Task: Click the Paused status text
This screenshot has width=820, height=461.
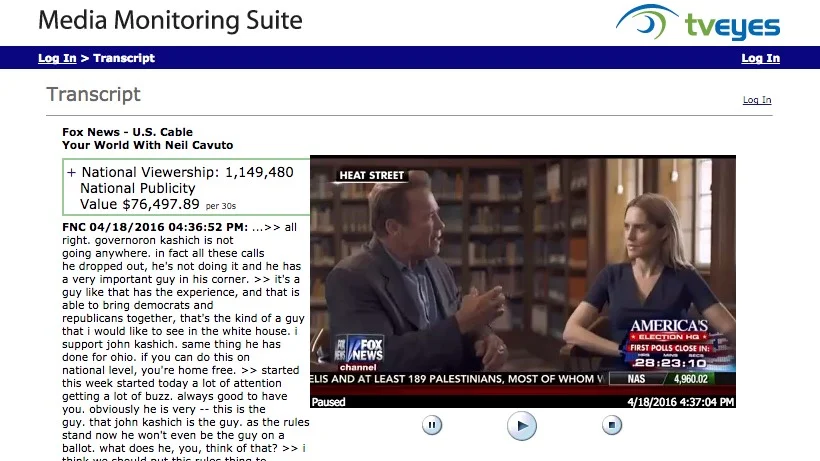Action: coord(328,402)
